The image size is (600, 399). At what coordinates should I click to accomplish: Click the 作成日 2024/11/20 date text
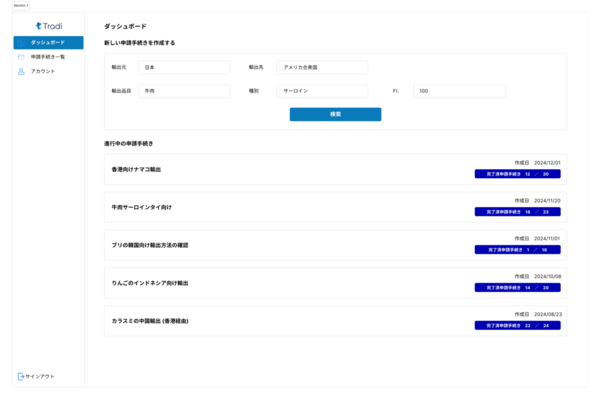point(537,201)
